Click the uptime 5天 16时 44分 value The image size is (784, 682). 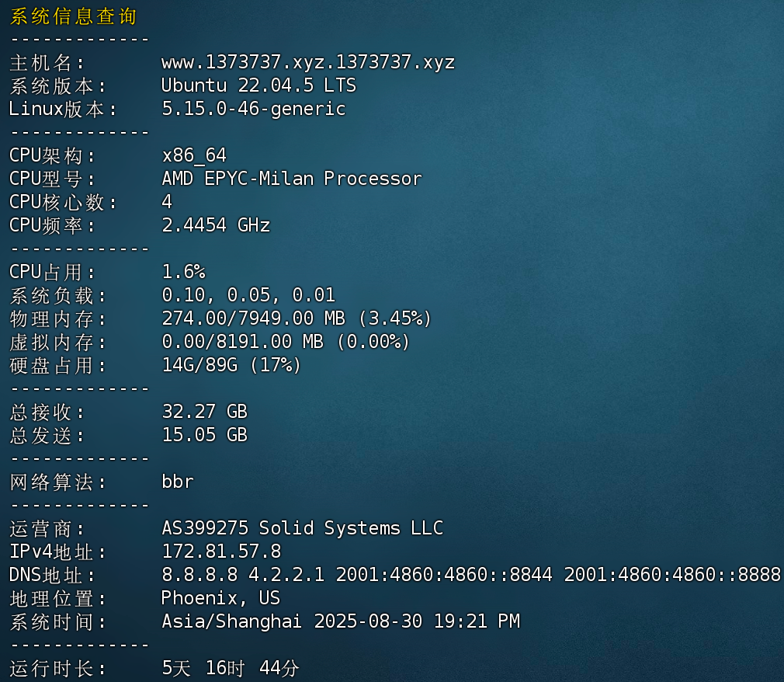pos(231,668)
